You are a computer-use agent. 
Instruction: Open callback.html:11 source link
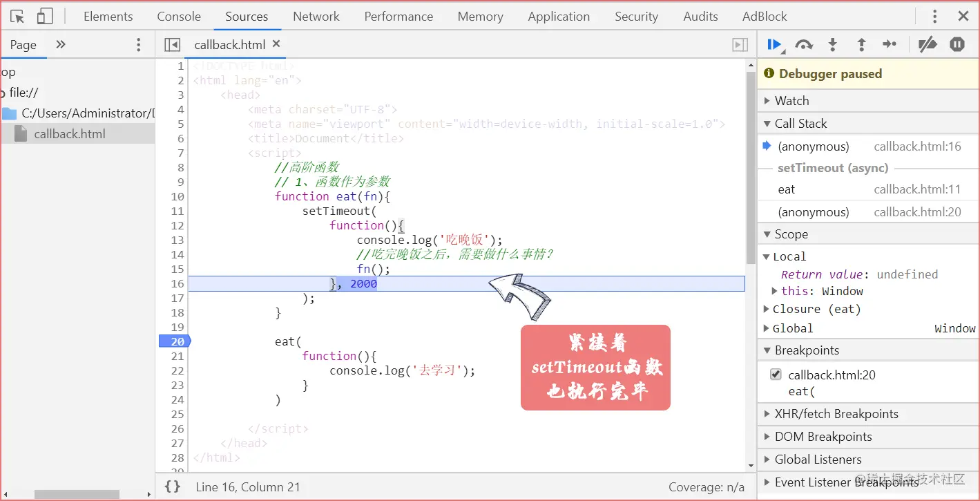(x=917, y=189)
